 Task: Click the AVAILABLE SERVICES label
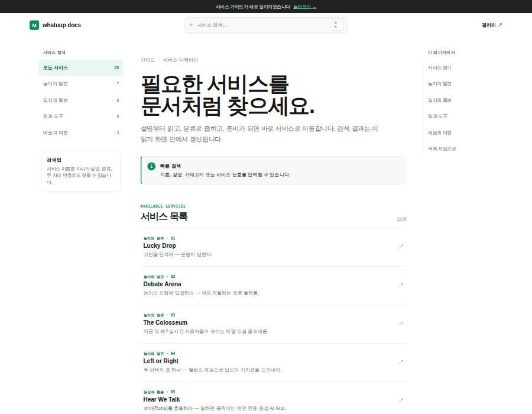(x=163, y=206)
